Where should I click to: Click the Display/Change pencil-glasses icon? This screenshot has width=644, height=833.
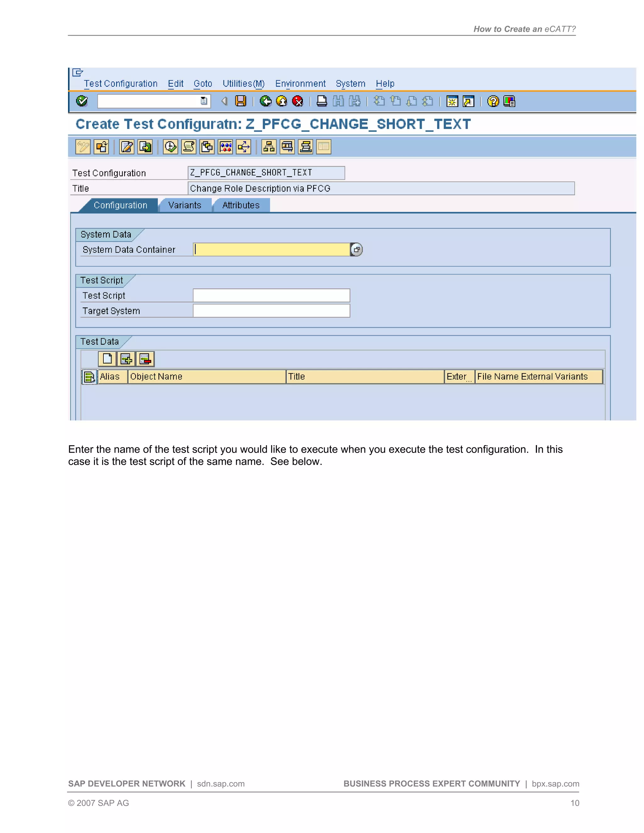(83, 147)
